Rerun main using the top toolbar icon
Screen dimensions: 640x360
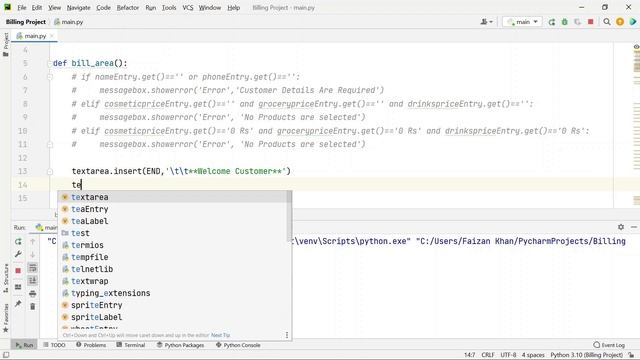tap(551, 22)
